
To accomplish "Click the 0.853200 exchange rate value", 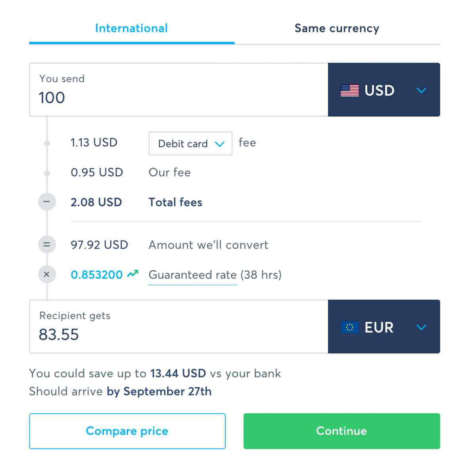I will click(97, 275).
